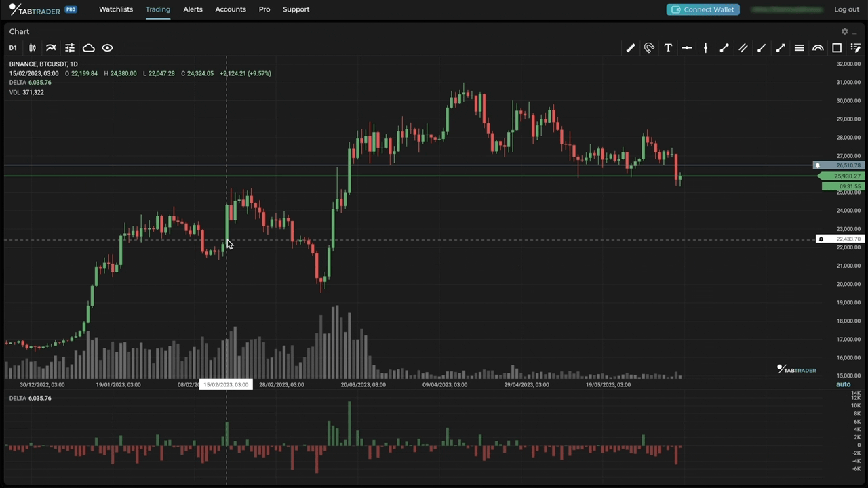Switch price scale to auto mode
Screen dimensions: 868x488
pos(843,384)
